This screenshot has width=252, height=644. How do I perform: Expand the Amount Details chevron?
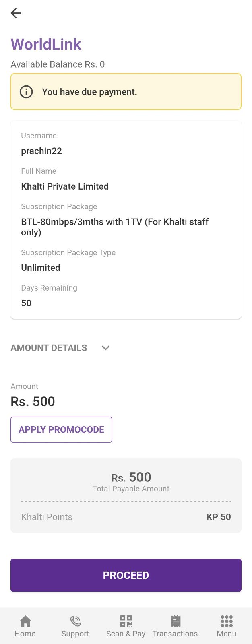coord(105,348)
